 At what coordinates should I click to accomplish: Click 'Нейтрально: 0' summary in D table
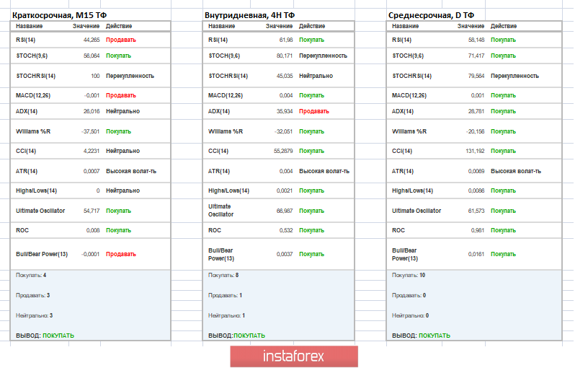410,316
